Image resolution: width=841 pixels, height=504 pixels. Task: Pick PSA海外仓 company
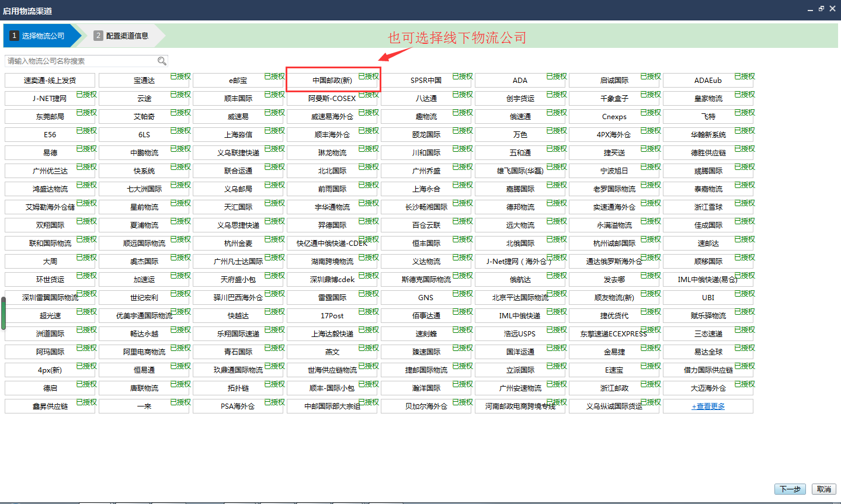point(238,406)
